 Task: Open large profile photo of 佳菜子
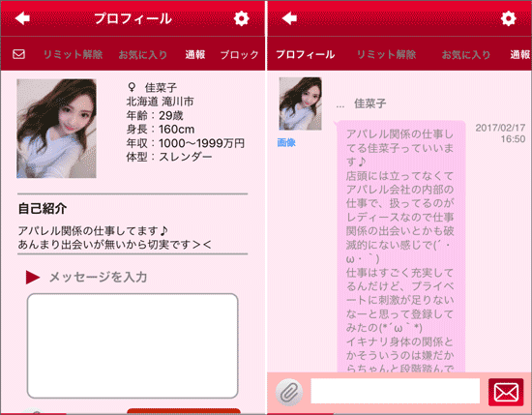pos(56,129)
